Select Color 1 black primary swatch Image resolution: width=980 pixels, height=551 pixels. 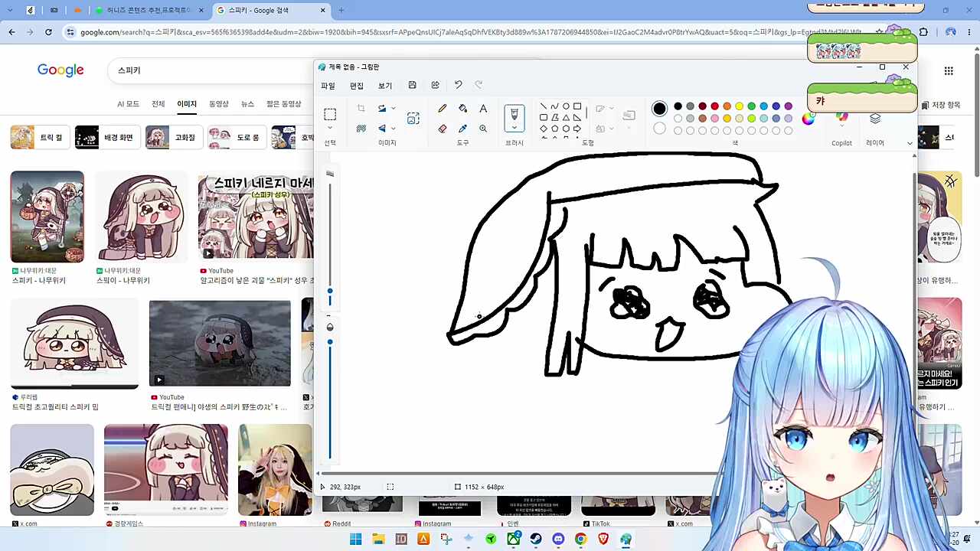(x=659, y=109)
